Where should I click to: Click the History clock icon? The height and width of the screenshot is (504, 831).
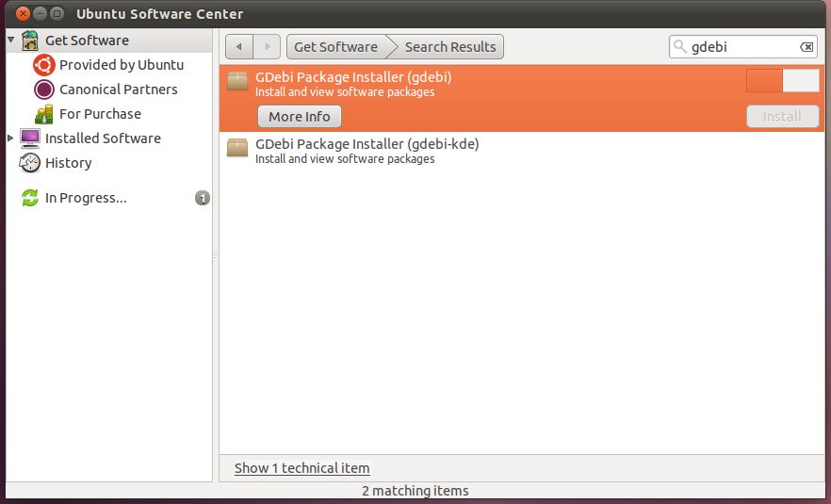30,163
